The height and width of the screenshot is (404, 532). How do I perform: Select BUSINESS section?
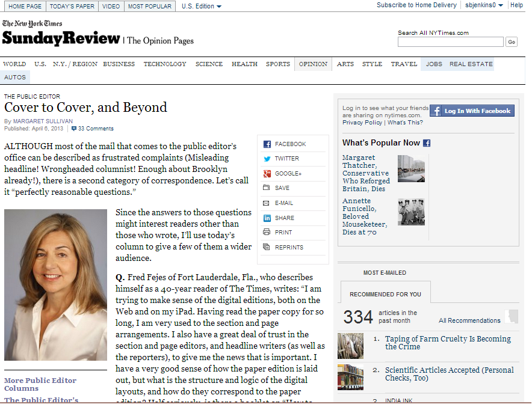tap(119, 64)
